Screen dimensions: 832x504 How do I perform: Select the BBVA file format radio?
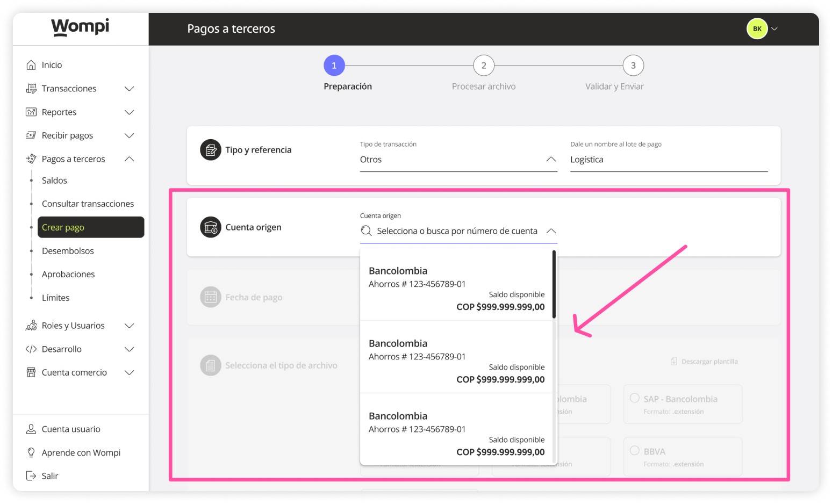tap(635, 451)
